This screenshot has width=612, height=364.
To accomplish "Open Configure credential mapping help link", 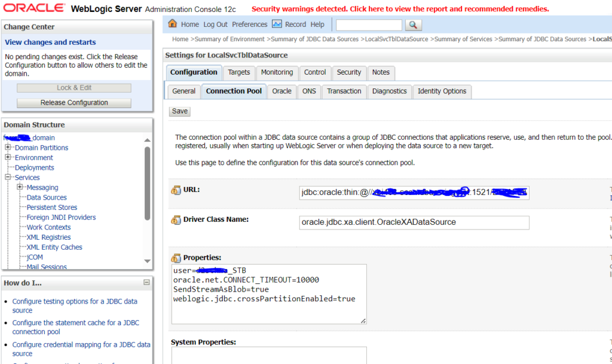I will (x=81, y=349).
